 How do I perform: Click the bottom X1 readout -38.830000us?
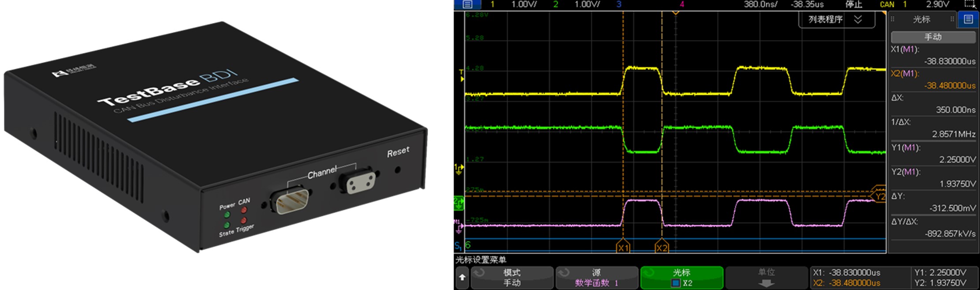855,273
